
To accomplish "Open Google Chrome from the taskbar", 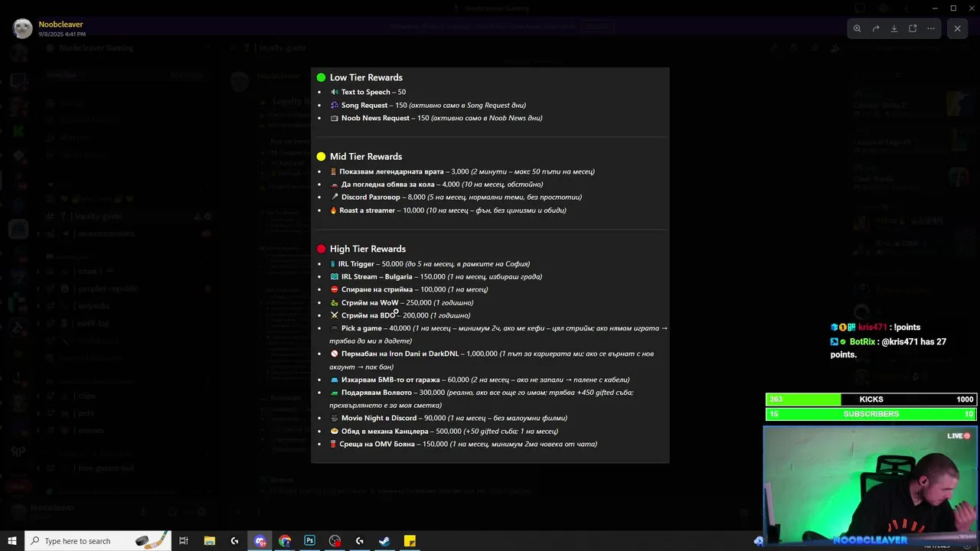I will point(285,541).
